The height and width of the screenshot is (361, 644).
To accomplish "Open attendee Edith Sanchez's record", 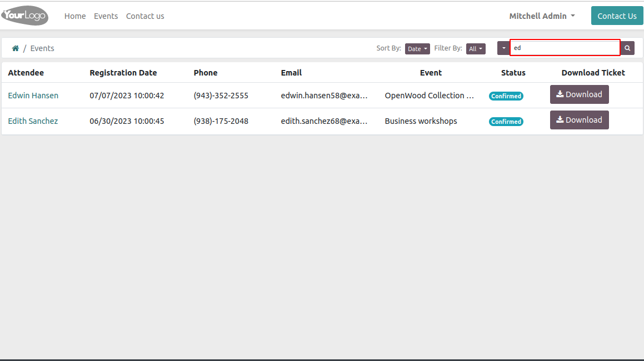I will (x=33, y=121).
